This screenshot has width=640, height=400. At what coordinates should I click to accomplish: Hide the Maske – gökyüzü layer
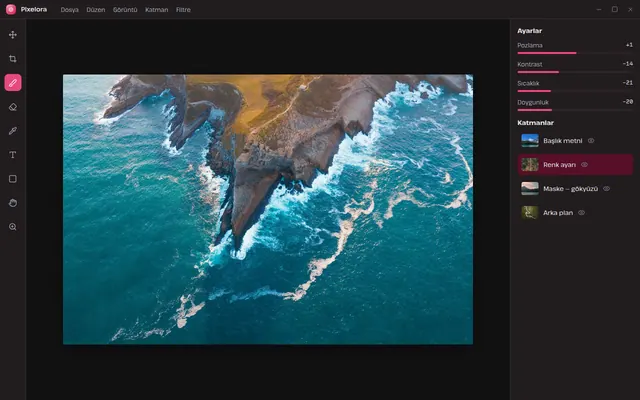coord(607,189)
